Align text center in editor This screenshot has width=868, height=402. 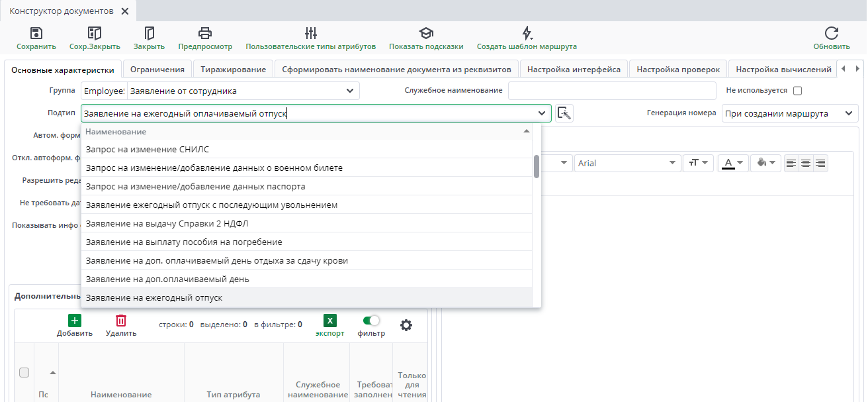(x=806, y=163)
